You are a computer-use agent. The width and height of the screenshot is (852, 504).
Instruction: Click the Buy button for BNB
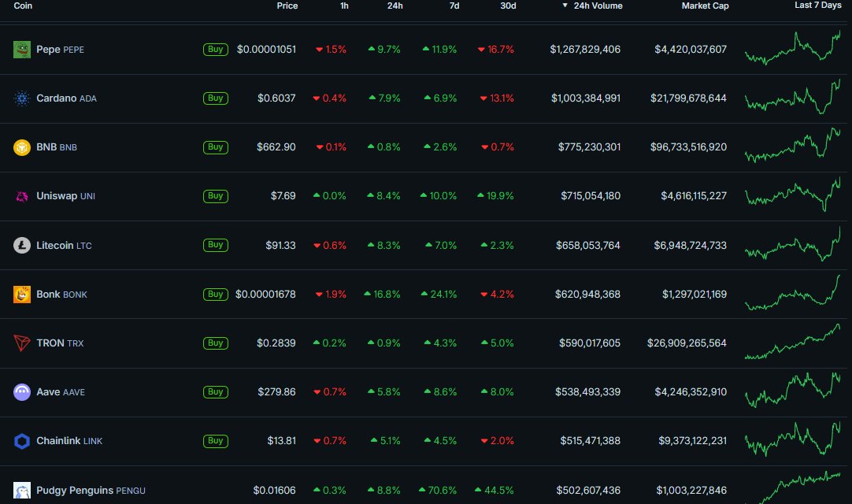tap(216, 147)
